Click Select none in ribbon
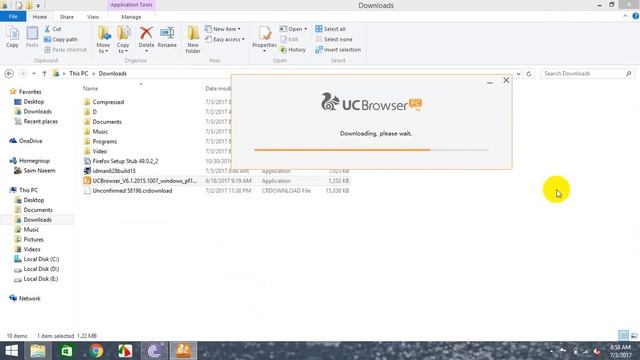This screenshot has width=640, height=360. (334, 39)
